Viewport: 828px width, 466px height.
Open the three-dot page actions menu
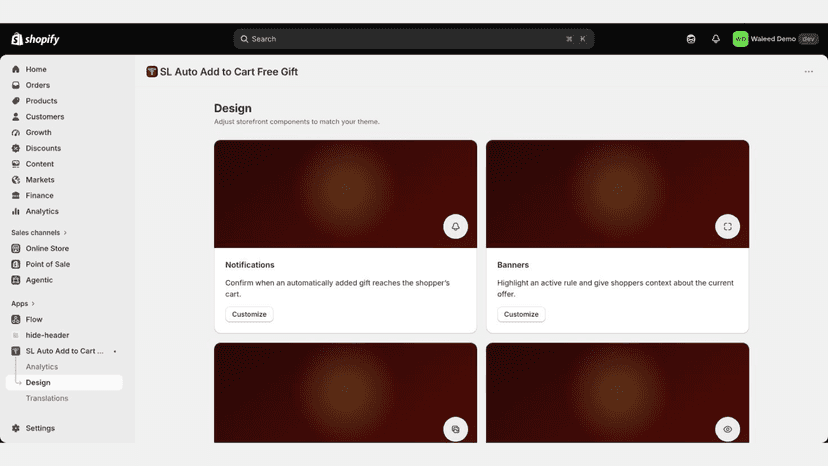coord(808,72)
